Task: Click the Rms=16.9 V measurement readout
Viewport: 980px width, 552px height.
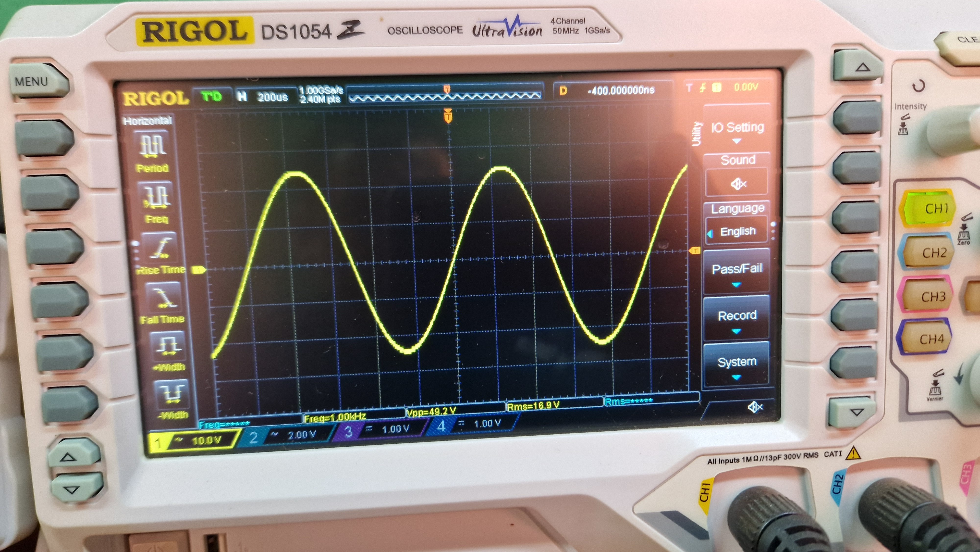Action: pos(533,406)
